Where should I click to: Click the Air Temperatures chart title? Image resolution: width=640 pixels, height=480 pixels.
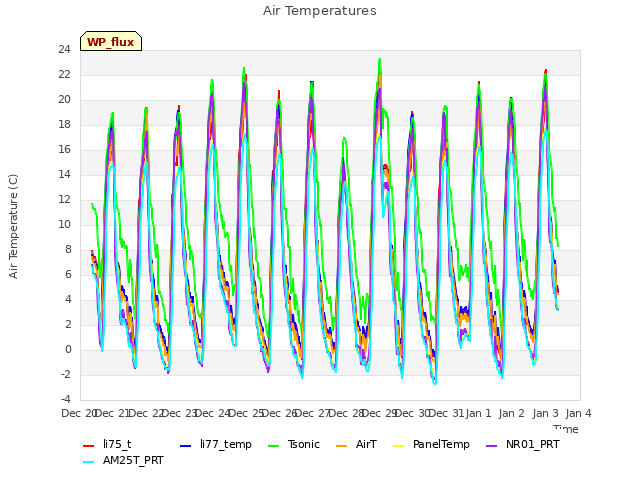[320, 11]
